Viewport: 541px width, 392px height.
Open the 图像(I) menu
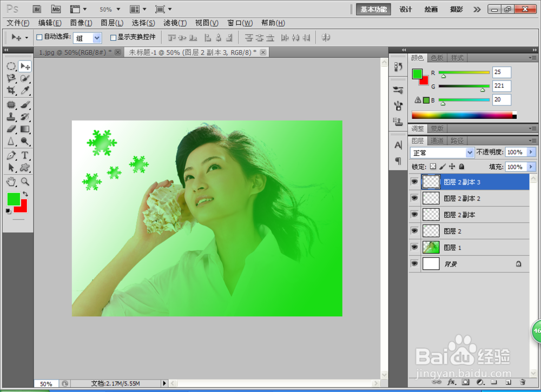tap(81, 23)
